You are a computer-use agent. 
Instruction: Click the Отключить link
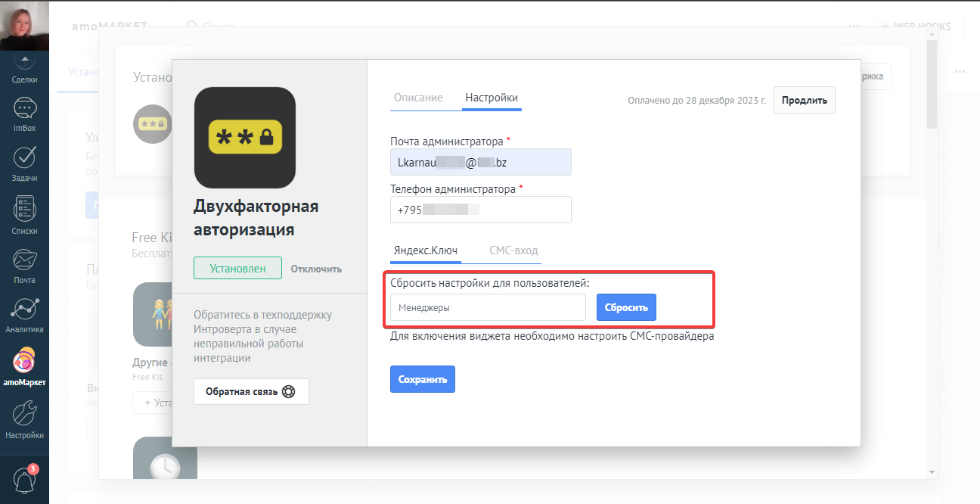click(316, 269)
